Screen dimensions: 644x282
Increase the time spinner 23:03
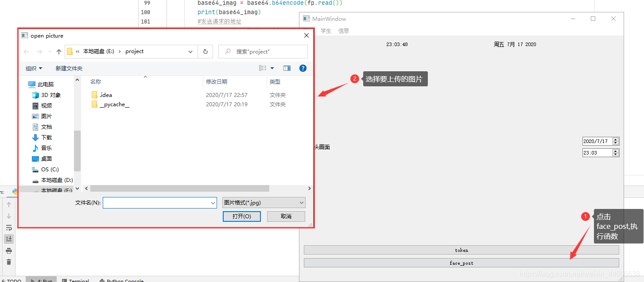click(616, 151)
